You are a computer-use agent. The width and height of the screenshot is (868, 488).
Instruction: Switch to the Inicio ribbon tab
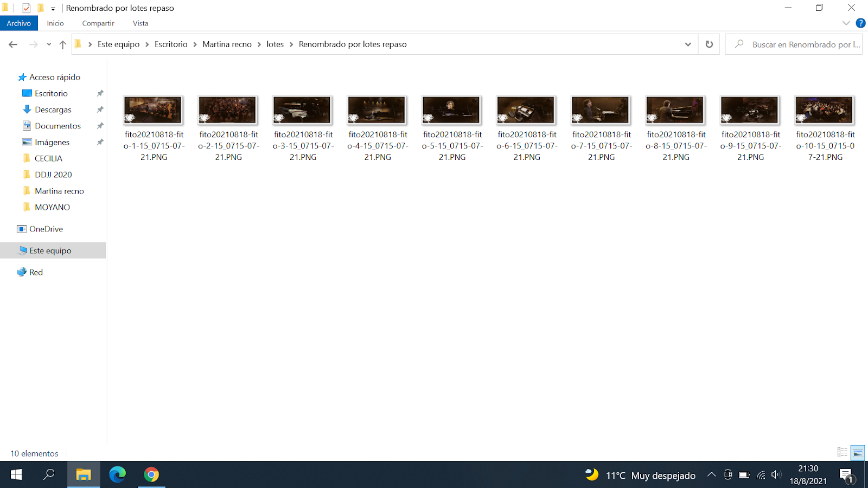(55, 23)
